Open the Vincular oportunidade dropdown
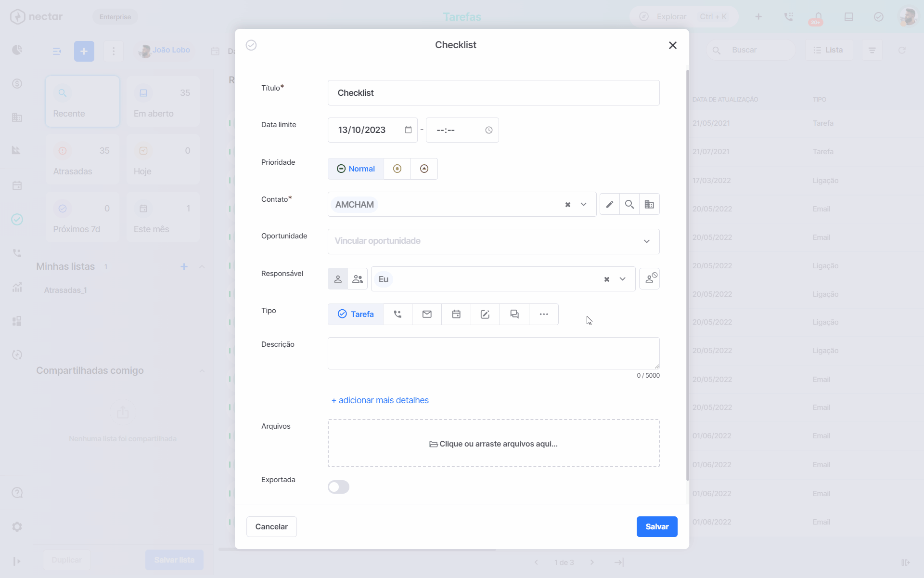924x578 pixels. tap(493, 241)
